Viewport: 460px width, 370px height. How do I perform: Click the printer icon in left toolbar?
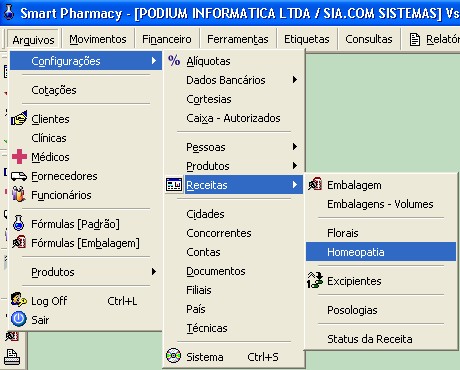[x=12, y=357]
